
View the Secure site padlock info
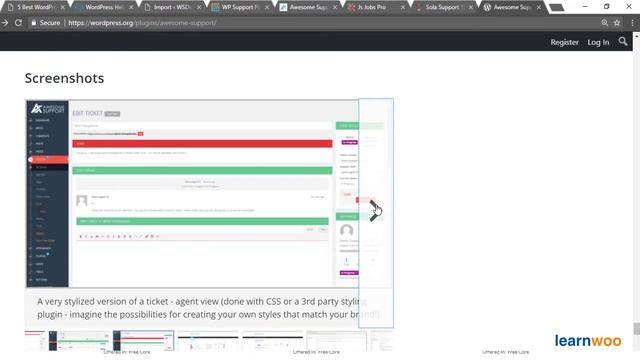click(x=46, y=23)
